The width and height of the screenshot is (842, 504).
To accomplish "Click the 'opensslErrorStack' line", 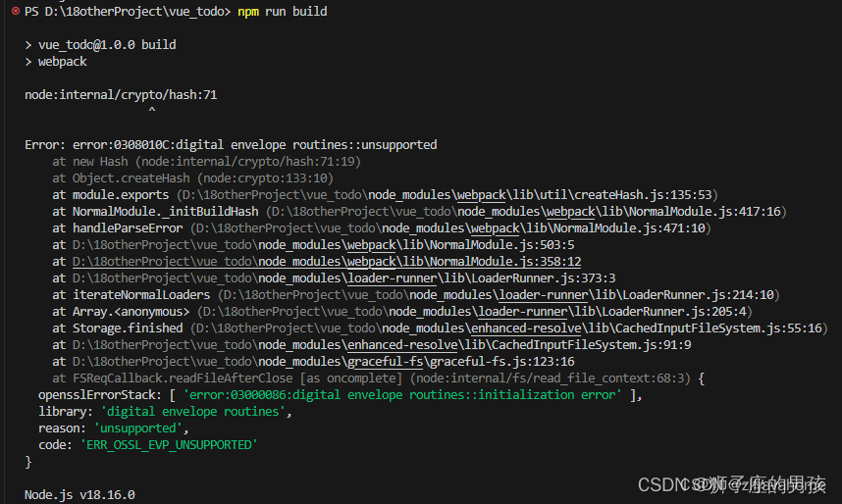I will 341,395.
